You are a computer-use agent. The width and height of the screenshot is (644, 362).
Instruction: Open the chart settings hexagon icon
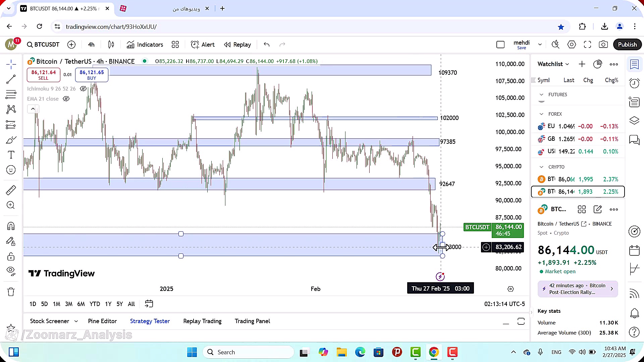572,45
